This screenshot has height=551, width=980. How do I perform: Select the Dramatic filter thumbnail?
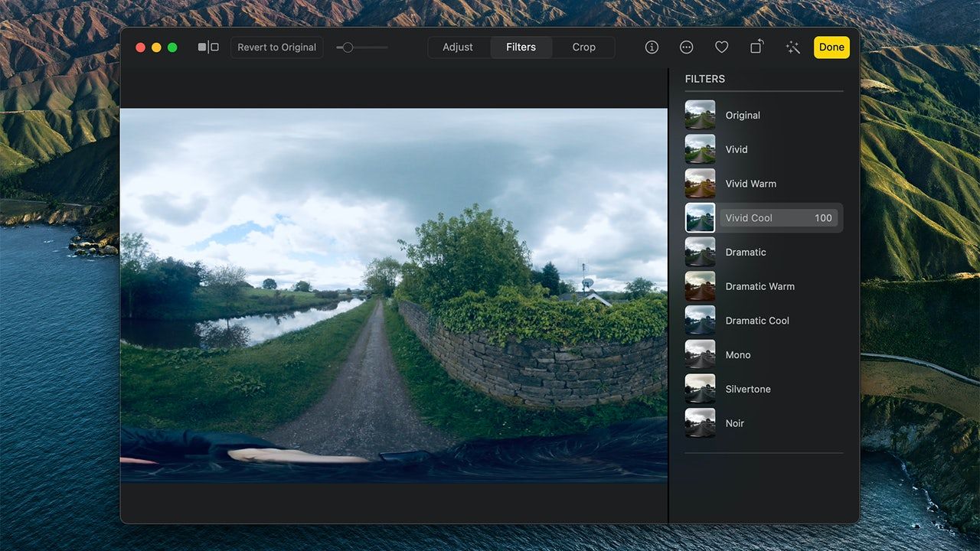pyautogui.click(x=700, y=252)
